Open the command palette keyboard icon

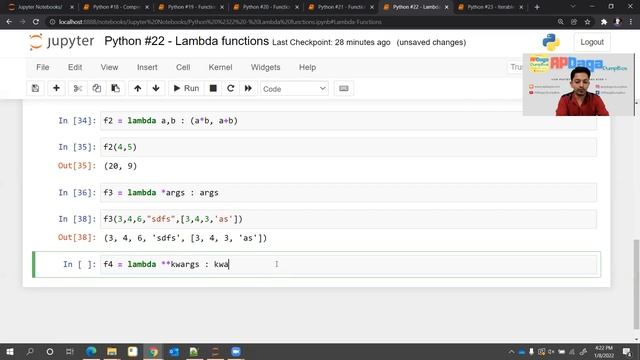pyautogui.click(x=344, y=89)
